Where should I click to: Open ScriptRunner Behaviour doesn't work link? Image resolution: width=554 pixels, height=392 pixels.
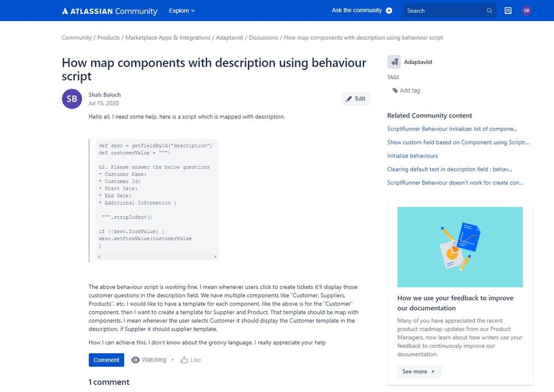tap(455, 182)
